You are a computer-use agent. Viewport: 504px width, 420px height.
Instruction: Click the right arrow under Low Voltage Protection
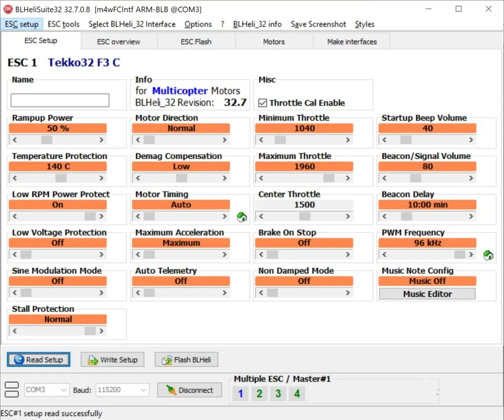pyautogui.click(x=101, y=254)
